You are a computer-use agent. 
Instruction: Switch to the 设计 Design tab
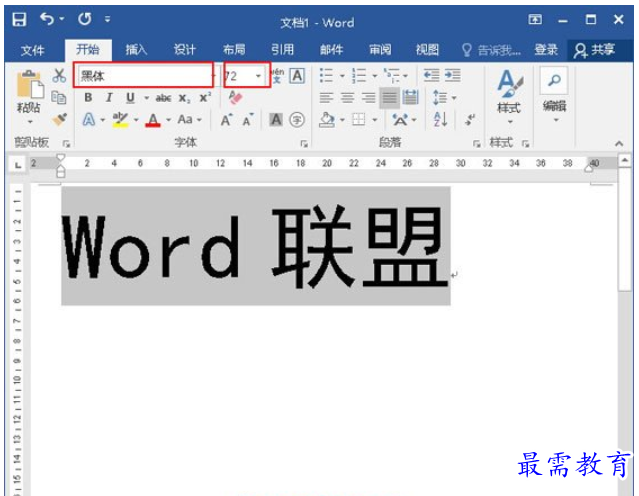(x=185, y=50)
